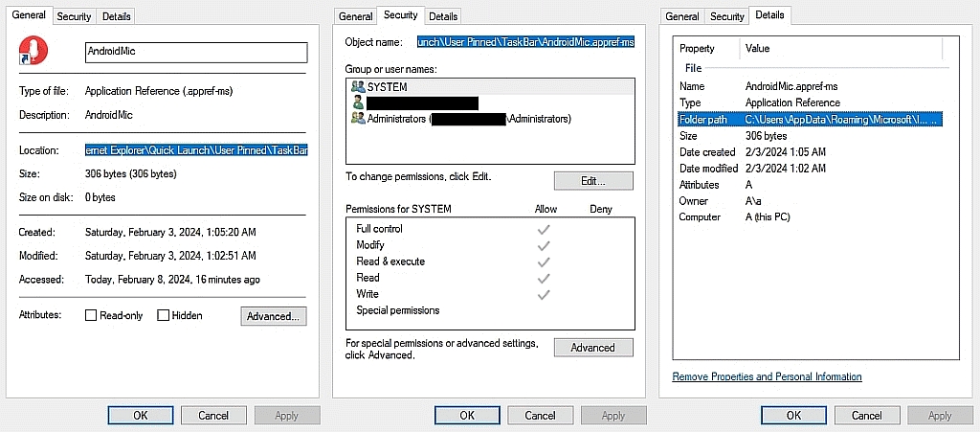Click OK in the Security panel
The width and height of the screenshot is (980, 432).
[x=467, y=415]
